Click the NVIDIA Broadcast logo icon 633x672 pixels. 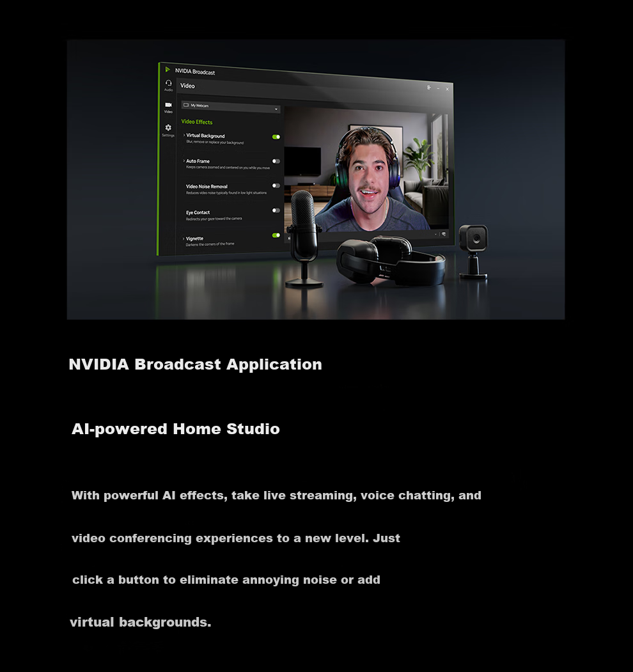pos(168,70)
